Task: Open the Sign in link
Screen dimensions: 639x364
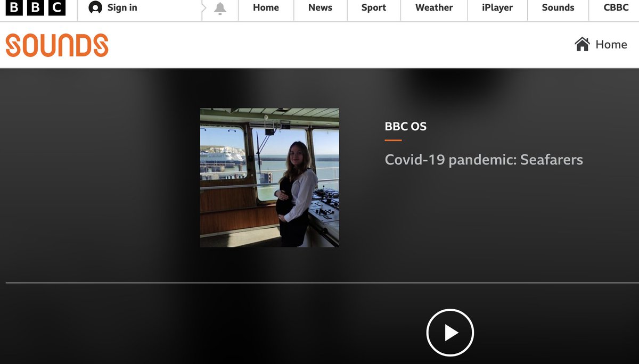Action: click(x=122, y=7)
